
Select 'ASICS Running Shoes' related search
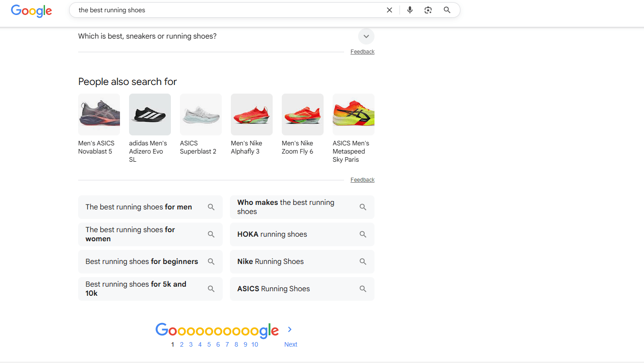pos(302,289)
